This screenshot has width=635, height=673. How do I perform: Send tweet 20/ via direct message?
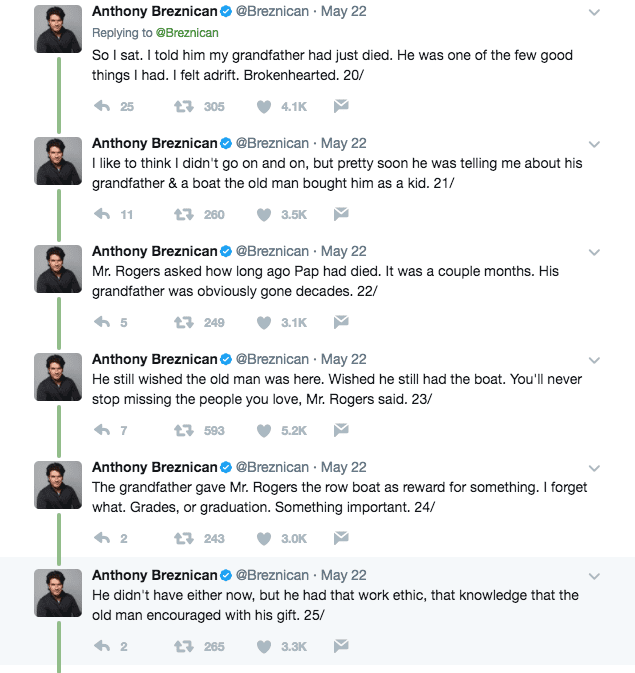340,106
